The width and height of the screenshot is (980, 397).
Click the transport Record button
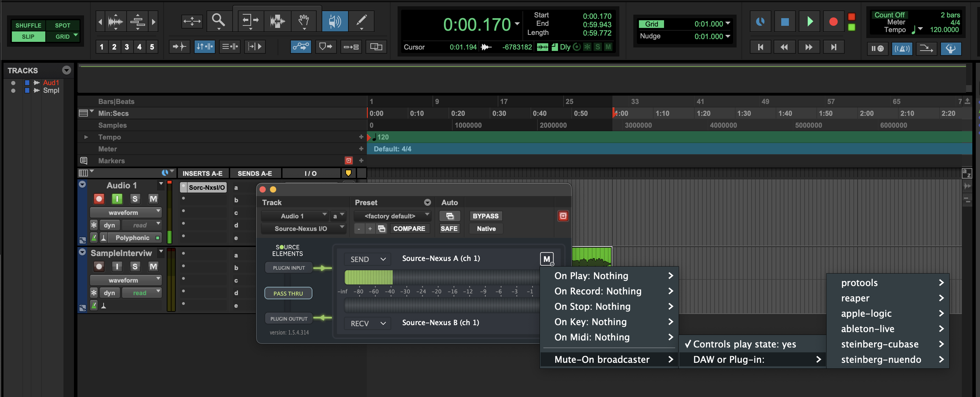[x=833, y=22]
